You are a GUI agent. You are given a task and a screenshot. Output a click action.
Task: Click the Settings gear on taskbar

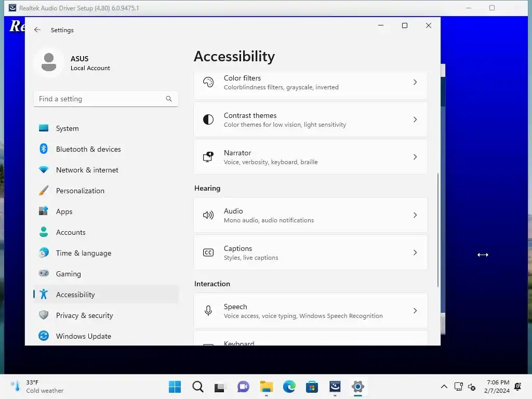tap(357, 387)
